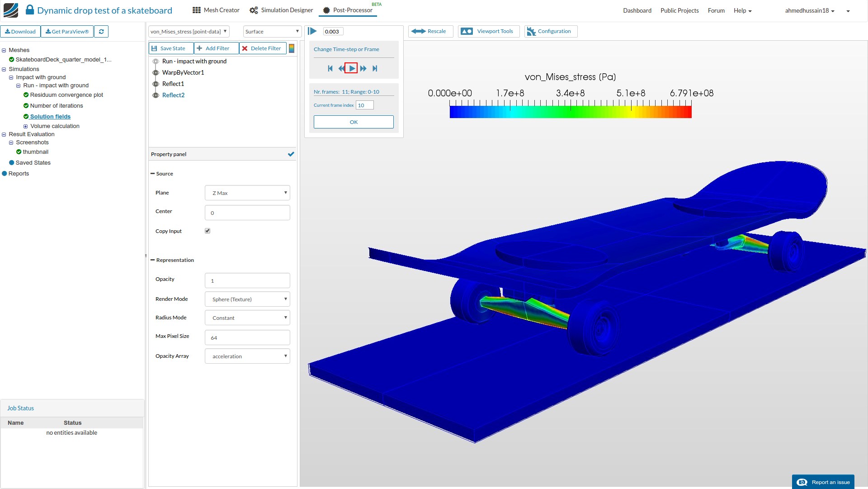Click the Current frame index field

[x=365, y=105]
